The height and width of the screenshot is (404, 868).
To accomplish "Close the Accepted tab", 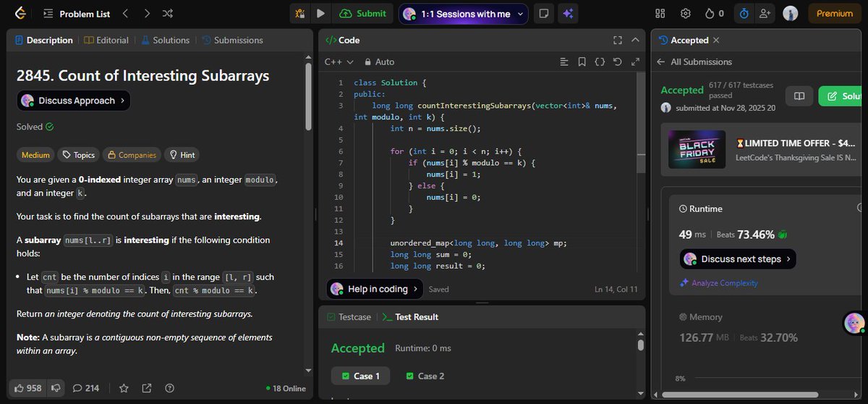I will tap(716, 41).
